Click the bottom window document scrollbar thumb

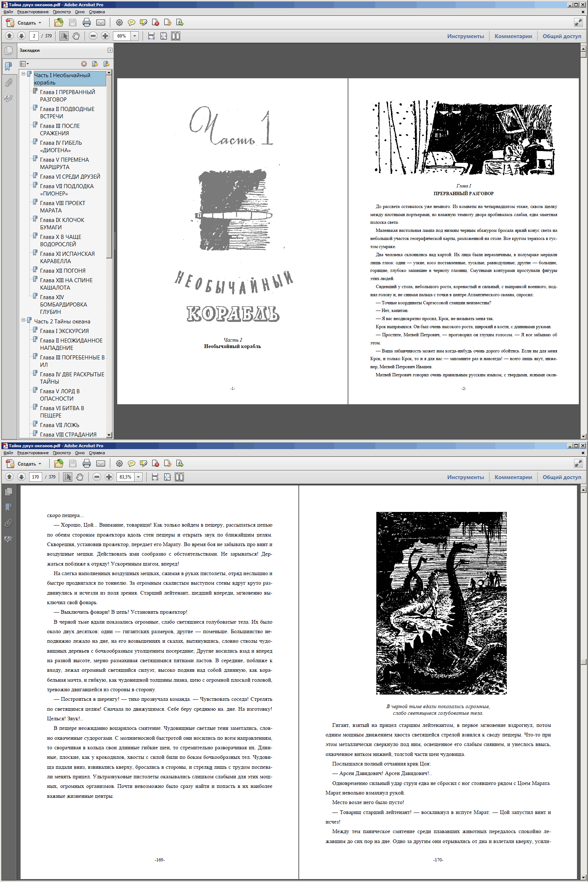[x=583, y=662]
